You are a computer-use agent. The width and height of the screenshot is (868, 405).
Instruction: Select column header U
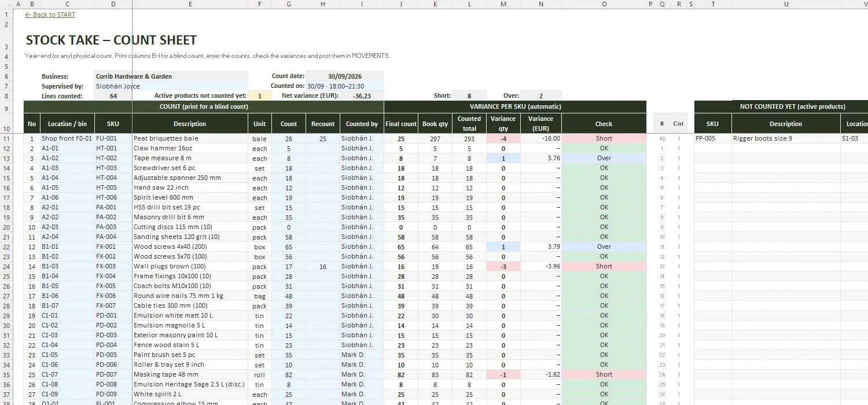(786, 4)
